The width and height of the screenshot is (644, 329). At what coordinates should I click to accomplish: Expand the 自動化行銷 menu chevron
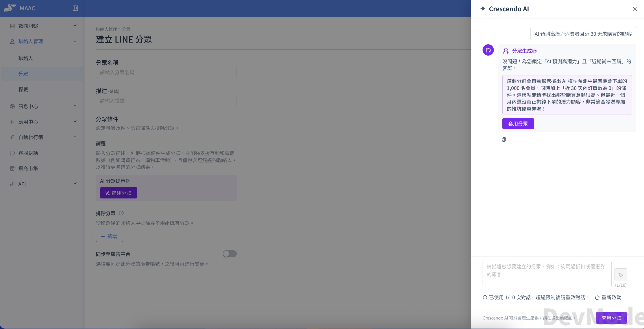tap(75, 137)
